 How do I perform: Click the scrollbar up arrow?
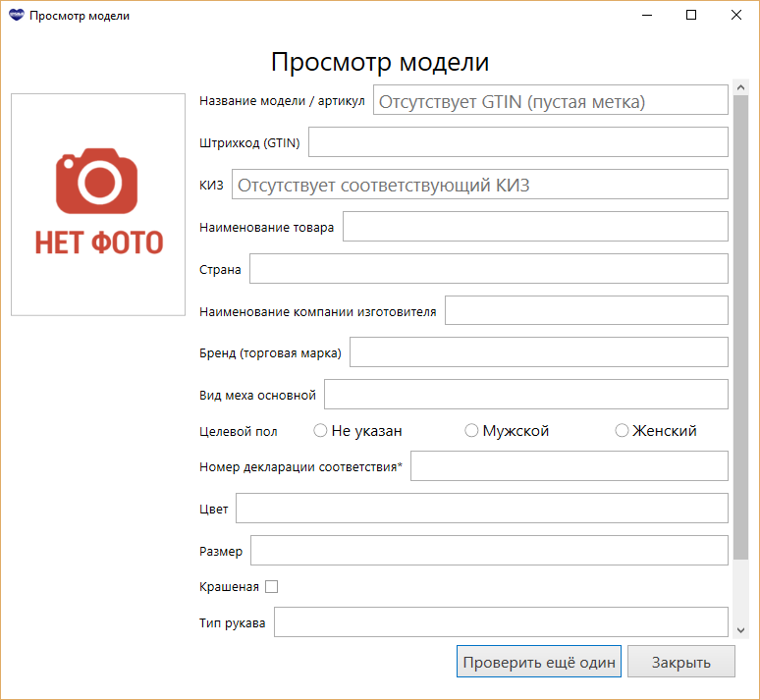tap(740, 87)
